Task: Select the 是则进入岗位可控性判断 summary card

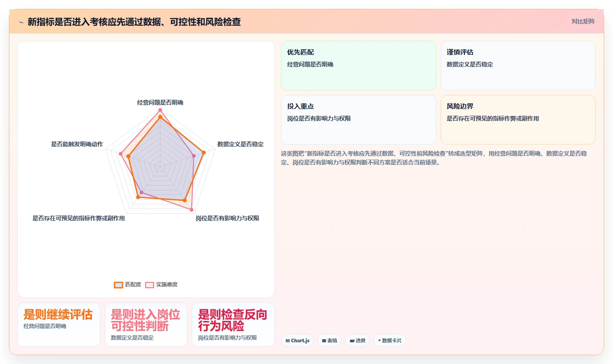Action: click(x=146, y=325)
